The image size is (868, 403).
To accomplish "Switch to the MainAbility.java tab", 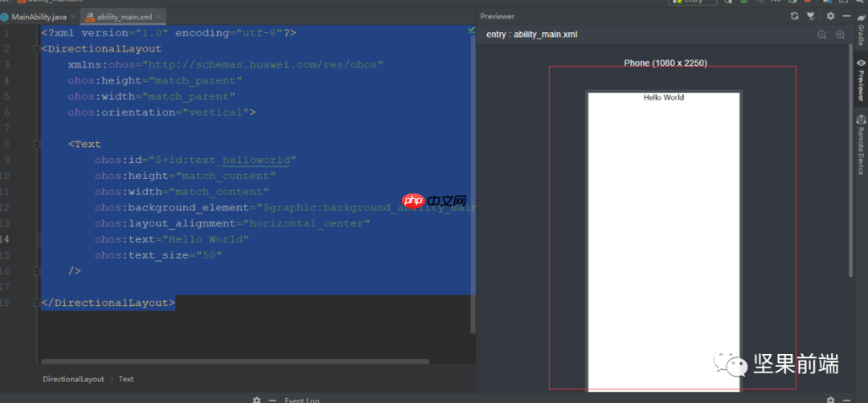I will pyautogui.click(x=39, y=17).
